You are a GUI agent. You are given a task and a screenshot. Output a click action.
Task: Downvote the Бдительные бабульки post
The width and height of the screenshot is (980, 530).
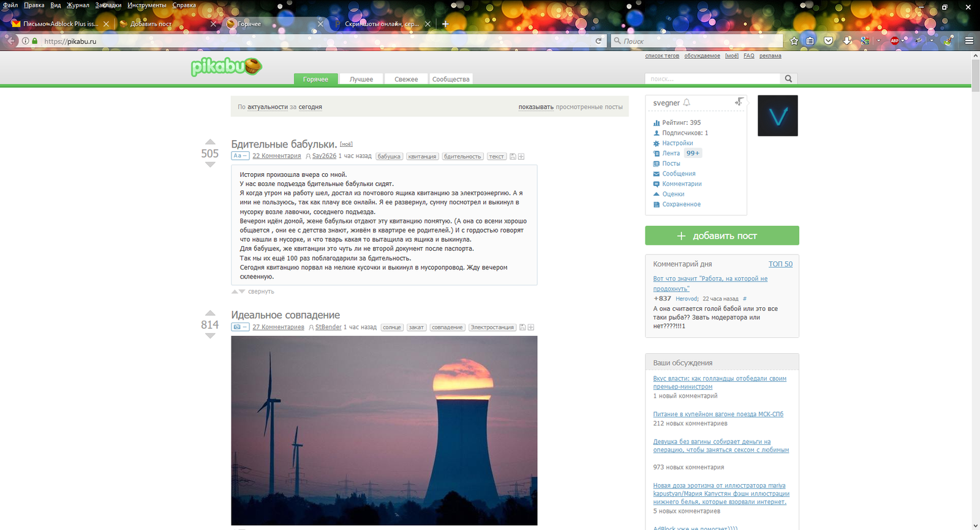210,165
